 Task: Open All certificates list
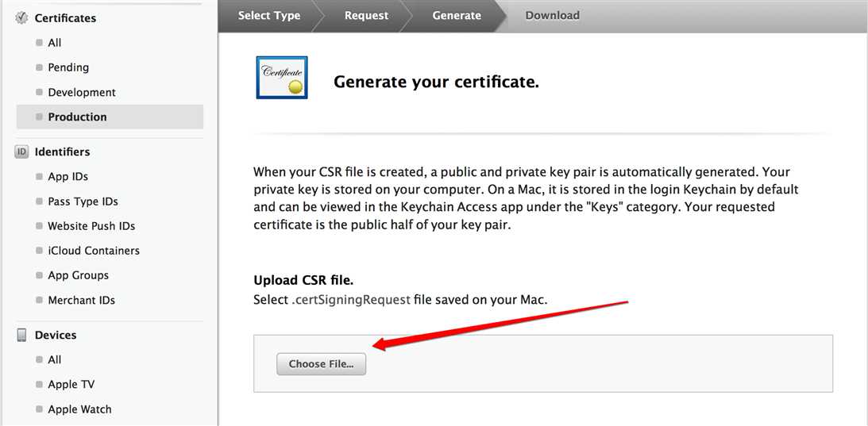(54, 43)
